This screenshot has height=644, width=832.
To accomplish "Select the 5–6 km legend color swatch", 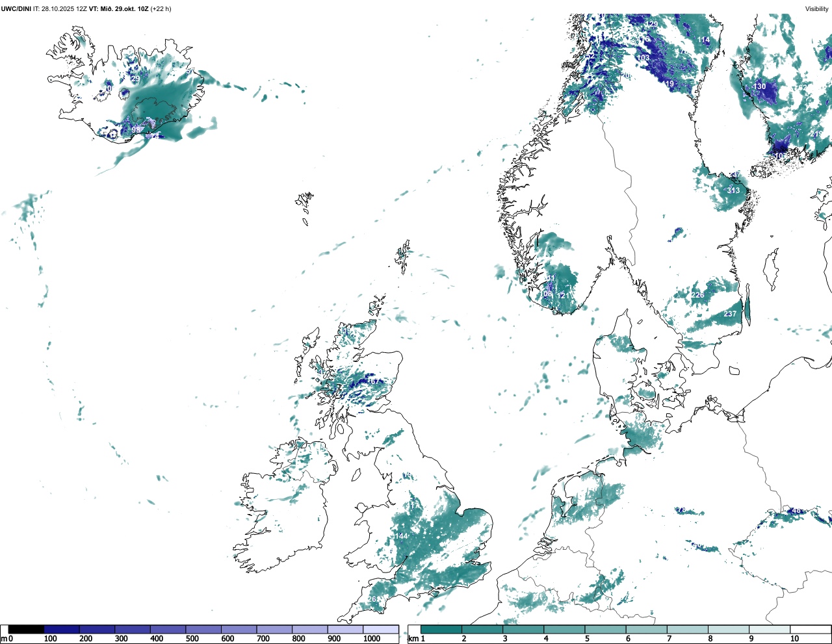I will point(605,629).
